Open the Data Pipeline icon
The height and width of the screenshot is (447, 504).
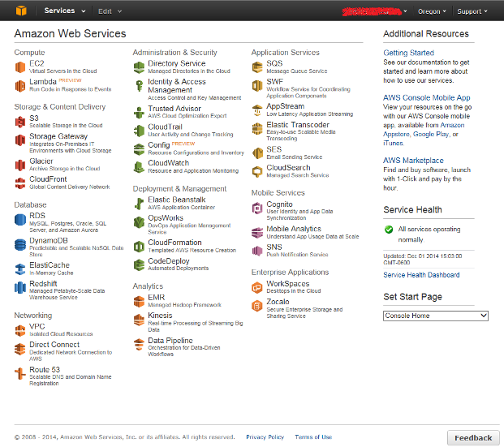pos(139,345)
